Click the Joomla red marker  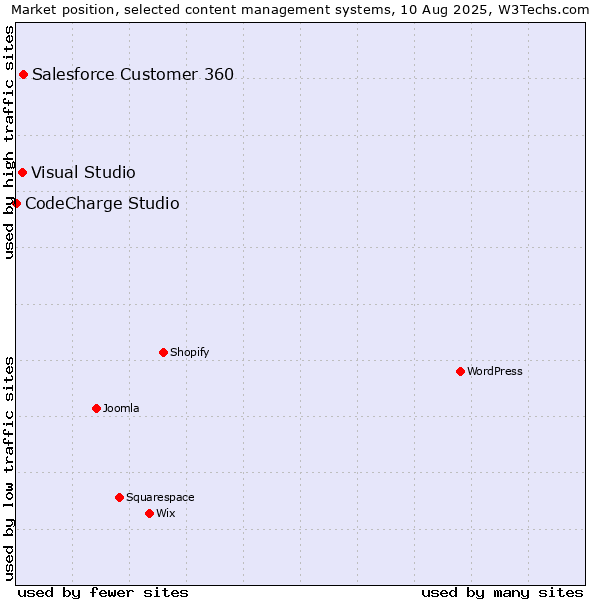click(96, 409)
